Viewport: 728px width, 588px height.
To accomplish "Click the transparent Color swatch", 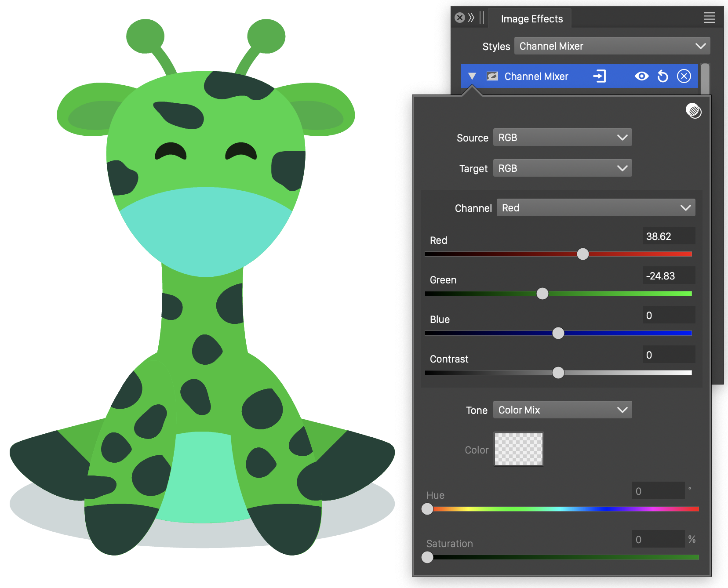I will tap(519, 449).
